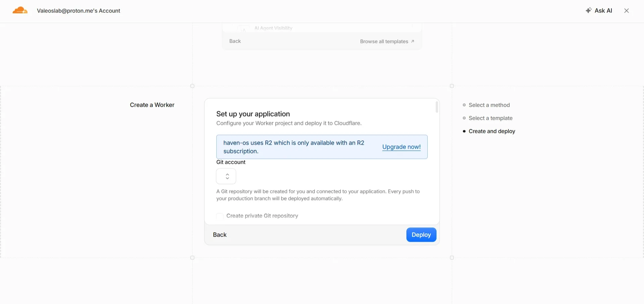The height and width of the screenshot is (304, 644).
Task: Click the Git account label
Action: [231, 162]
